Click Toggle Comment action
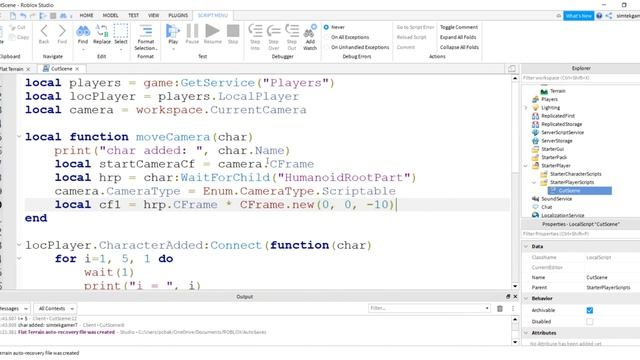Viewport: 640px width, 360px height. pos(459,27)
